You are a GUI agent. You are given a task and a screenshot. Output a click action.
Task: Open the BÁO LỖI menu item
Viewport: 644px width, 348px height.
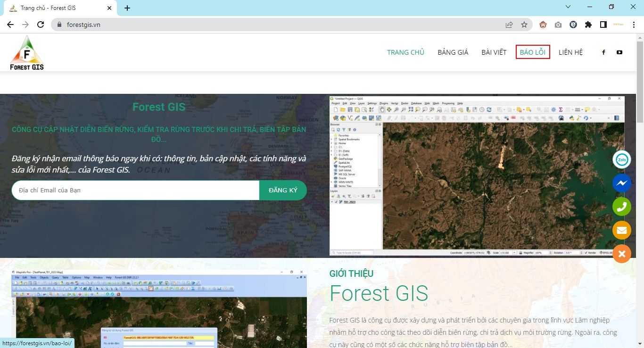tap(533, 52)
